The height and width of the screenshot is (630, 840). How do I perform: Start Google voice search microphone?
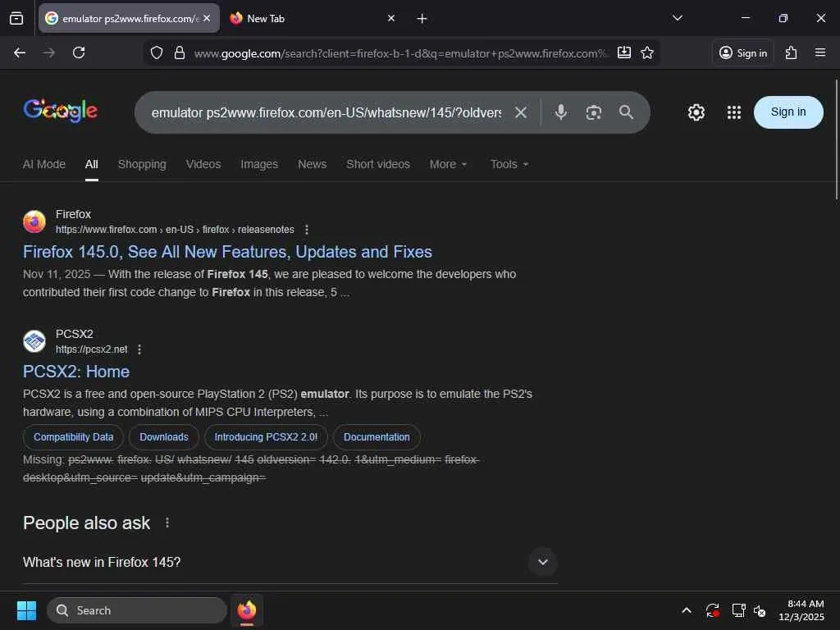561,112
